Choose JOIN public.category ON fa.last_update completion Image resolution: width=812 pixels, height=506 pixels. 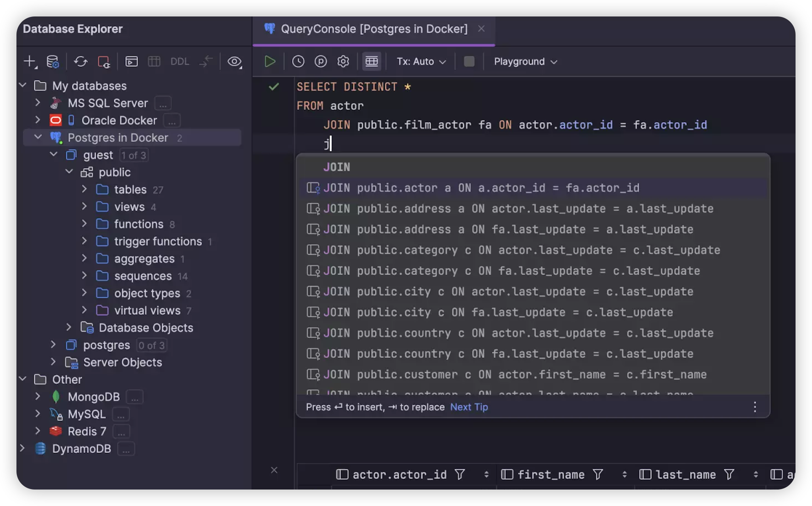pyautogui.click(x=533, y=271)
